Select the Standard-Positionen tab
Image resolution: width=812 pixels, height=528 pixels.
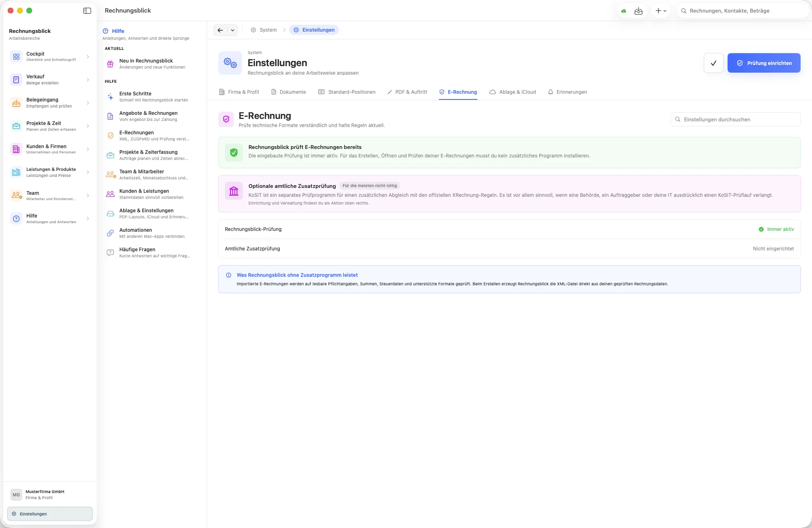click(347, 92)
